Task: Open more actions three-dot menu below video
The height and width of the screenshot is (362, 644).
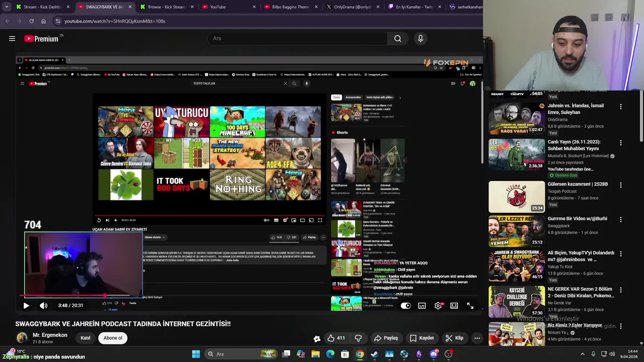Action: point(477,338)
